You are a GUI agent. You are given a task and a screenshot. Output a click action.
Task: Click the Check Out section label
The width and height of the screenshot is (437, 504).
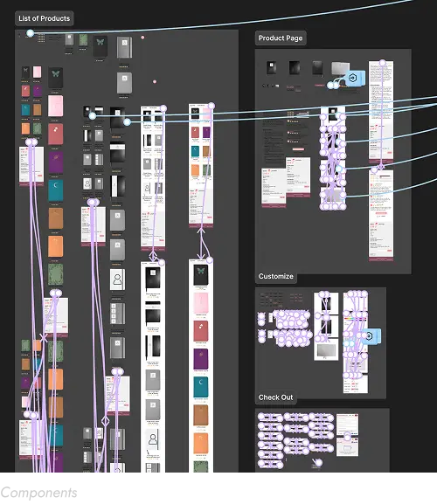[x=275, y=397]
